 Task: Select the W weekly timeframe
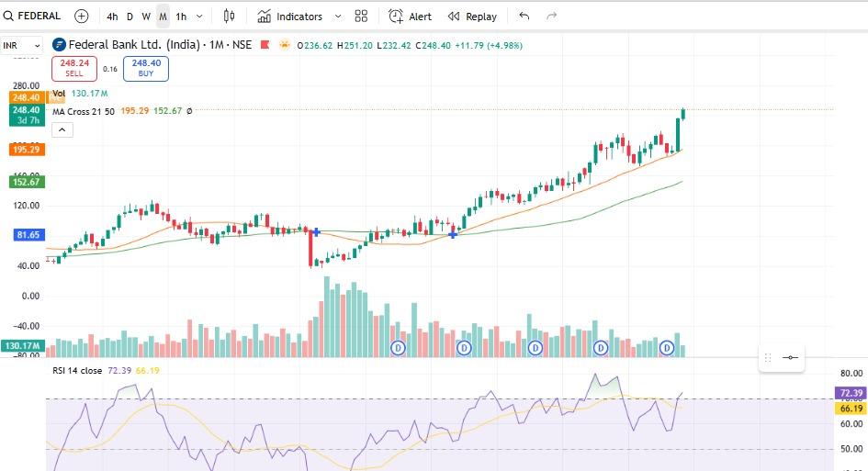pos(146,17)
